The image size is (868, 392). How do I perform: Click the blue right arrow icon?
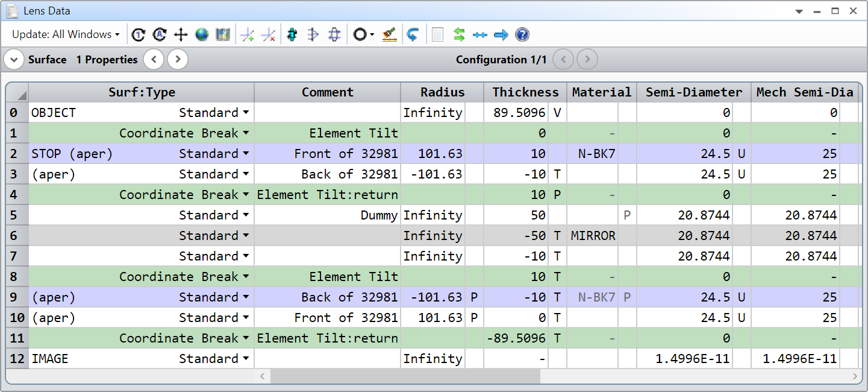(x=501, y=35)
